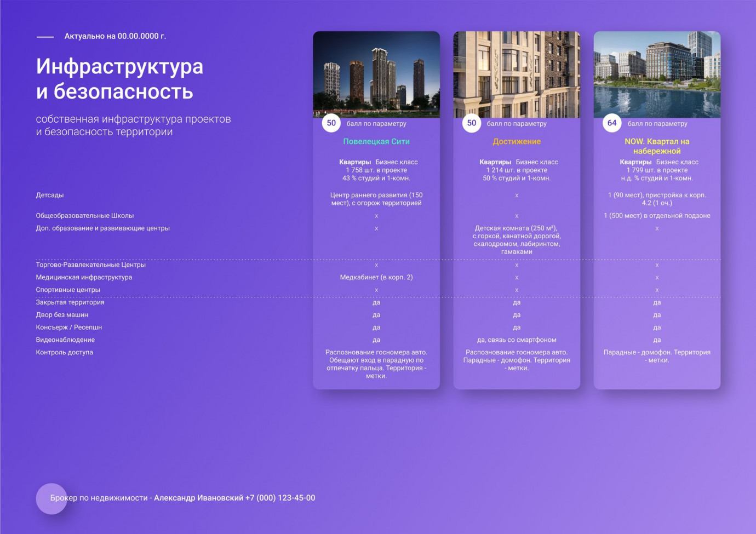The width and height of the screenshot is (756, 534).
Task: Click 'Центр раннего развития (150 мест)' text
Action: point(376,199)
